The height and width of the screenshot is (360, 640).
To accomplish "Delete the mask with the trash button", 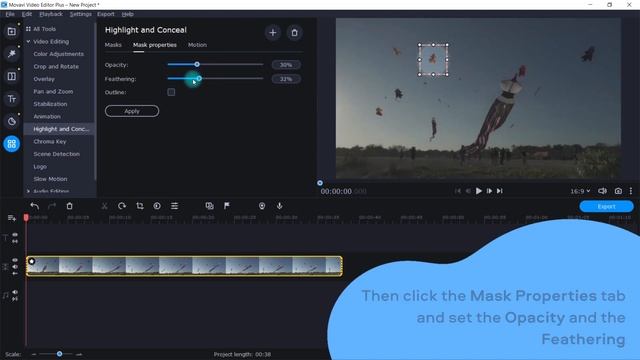I will click(x=294, y=33).
